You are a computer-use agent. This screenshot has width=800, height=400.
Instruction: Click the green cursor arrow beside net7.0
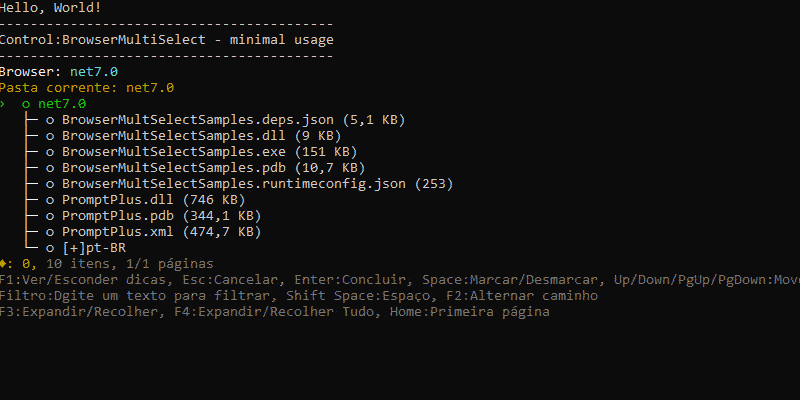click(x=4, y=104)
